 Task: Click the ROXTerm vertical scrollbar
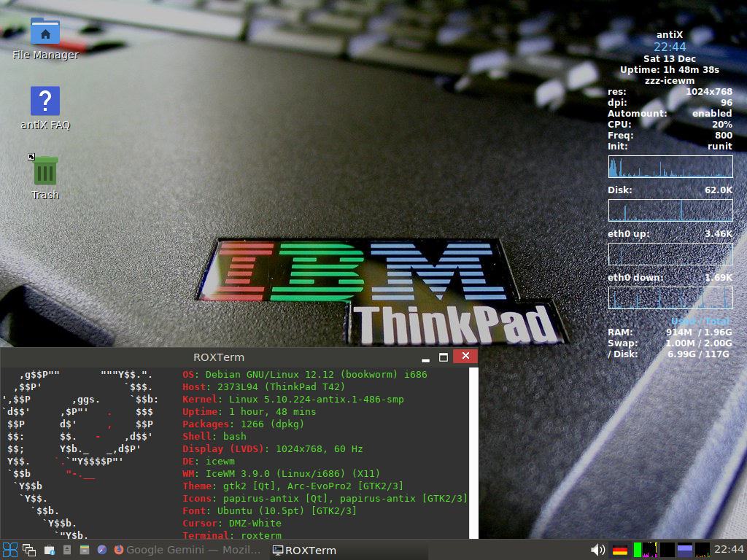point(473,453)
